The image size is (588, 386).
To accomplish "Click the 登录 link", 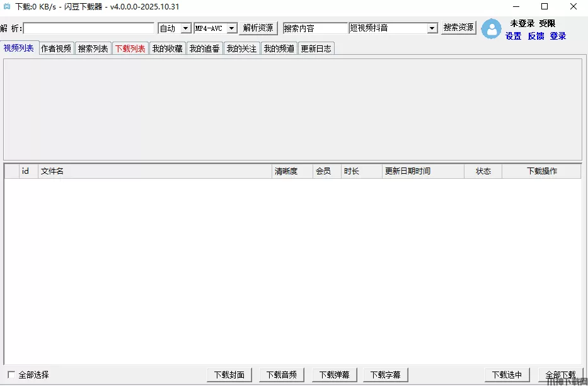I will [558, 36].
